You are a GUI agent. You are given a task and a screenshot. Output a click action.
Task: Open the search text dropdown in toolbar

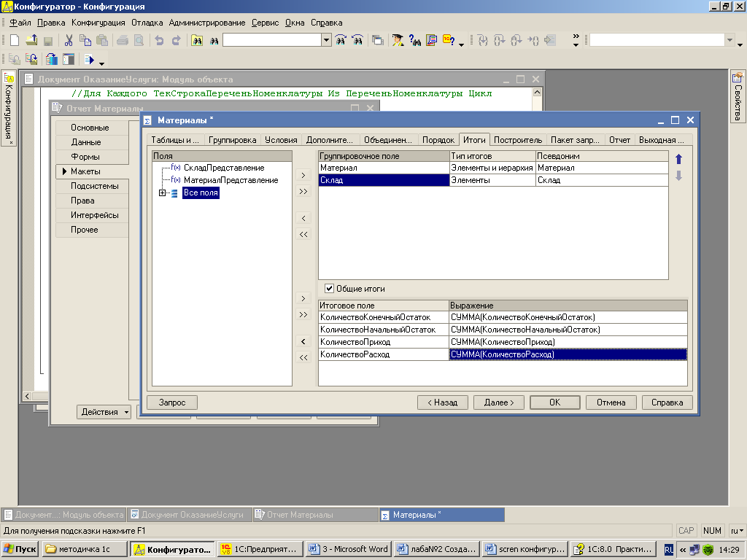[x=326, y=41]
